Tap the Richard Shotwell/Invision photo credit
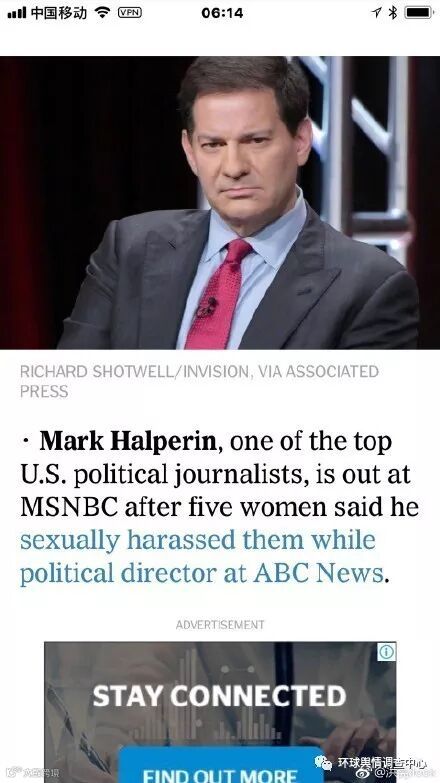The image size is (440, 783). click(199, 382)
